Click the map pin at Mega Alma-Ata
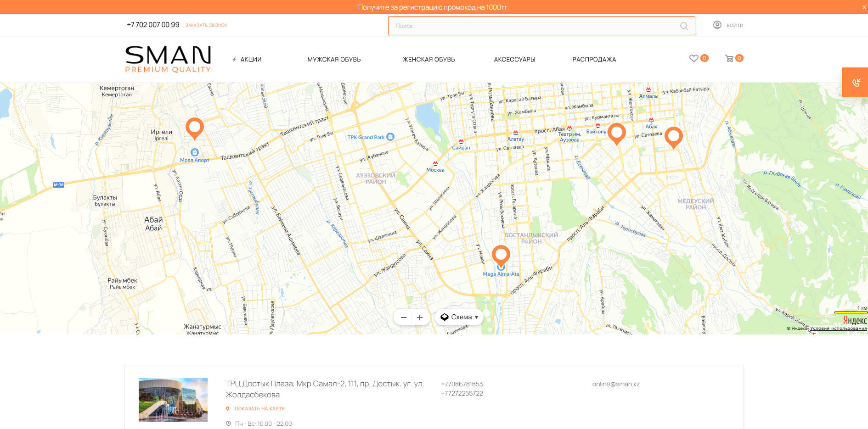The image size is (868, 429). 501,256
